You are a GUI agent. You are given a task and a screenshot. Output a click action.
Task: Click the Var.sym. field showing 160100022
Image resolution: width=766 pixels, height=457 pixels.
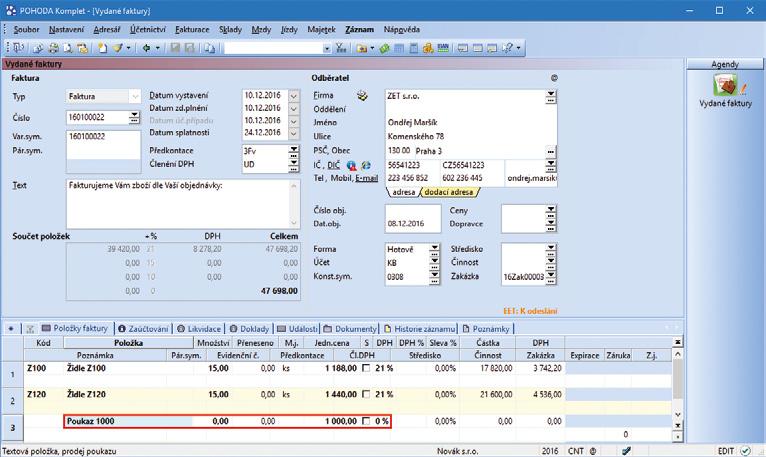103,137
